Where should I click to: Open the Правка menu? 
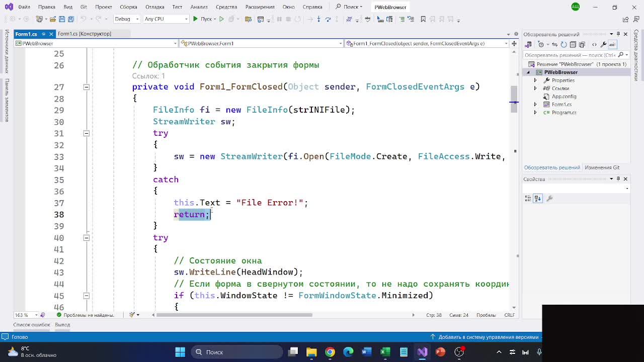pyautogui.click(x=47, y=7)
